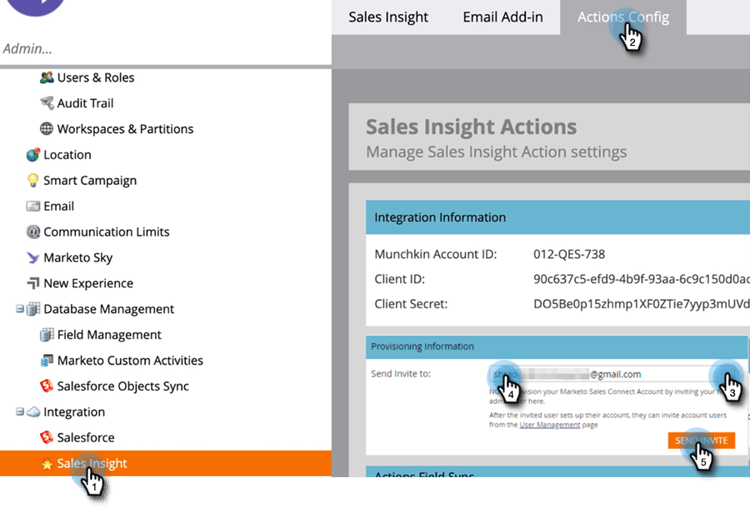The height and width of the screenshot is (508, 750).
Task: Click the Admin search field
Action: point(165,49)
